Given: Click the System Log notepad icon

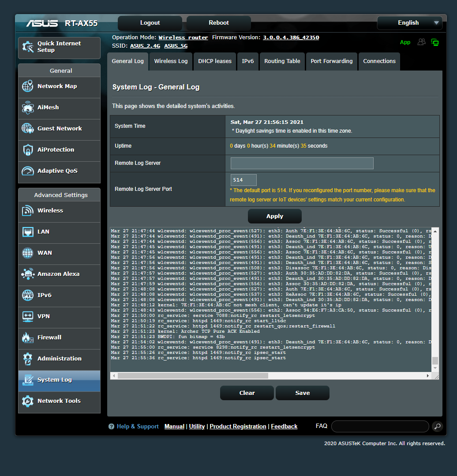Looking at the screenshot, I should click(28, 380).
